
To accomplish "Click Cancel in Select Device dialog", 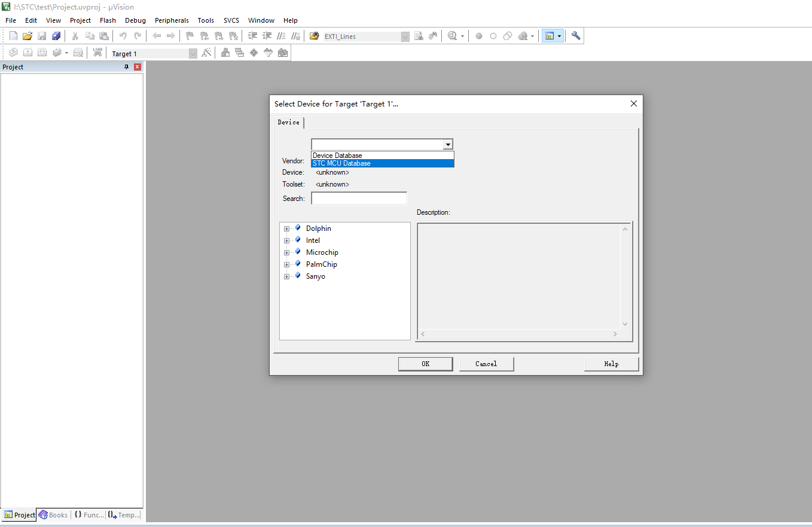I will (486, 364).
